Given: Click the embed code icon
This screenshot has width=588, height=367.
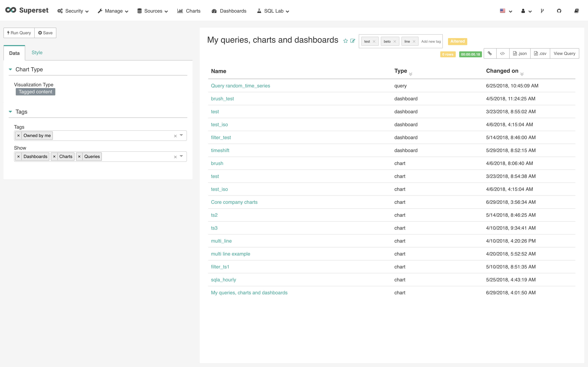Looking at the screenshot, I should [x=502, y=53].
